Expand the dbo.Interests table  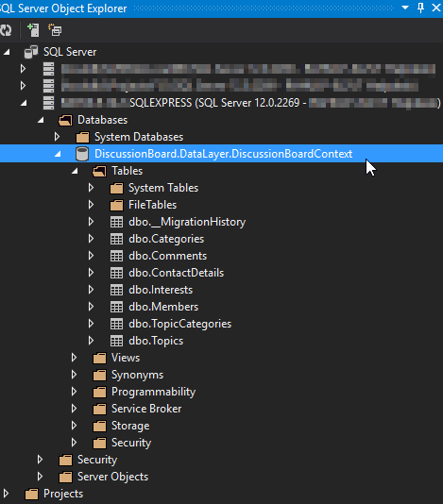[91, 290]
